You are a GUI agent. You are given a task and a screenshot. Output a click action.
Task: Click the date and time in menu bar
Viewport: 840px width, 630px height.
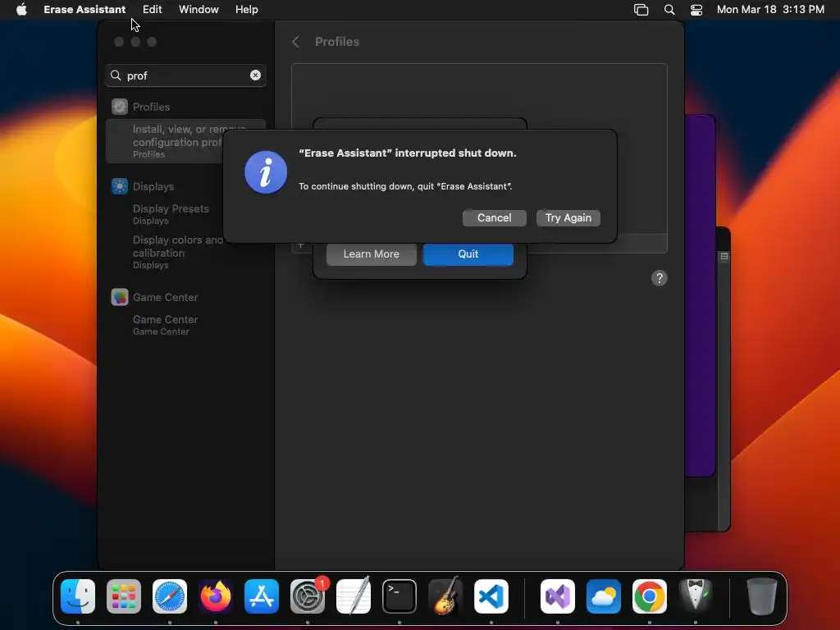pos(770,10)
